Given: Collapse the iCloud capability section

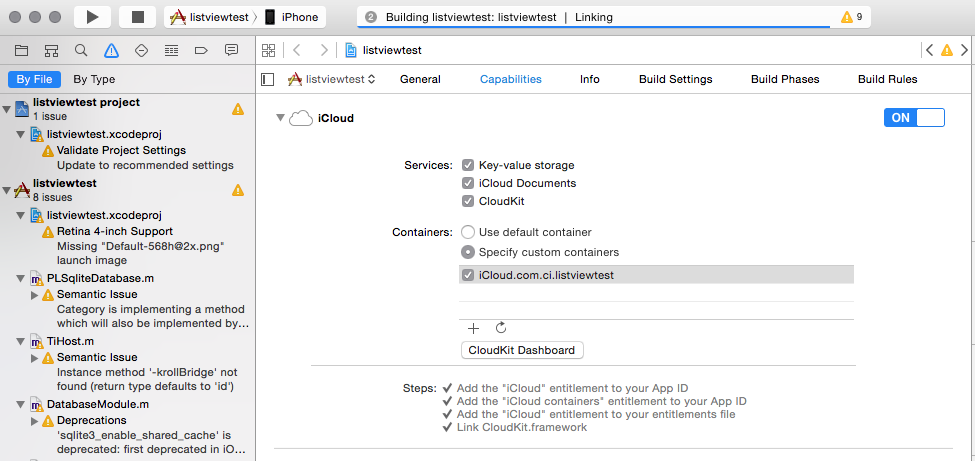Looking at the screenshot, I should (281, 118).
